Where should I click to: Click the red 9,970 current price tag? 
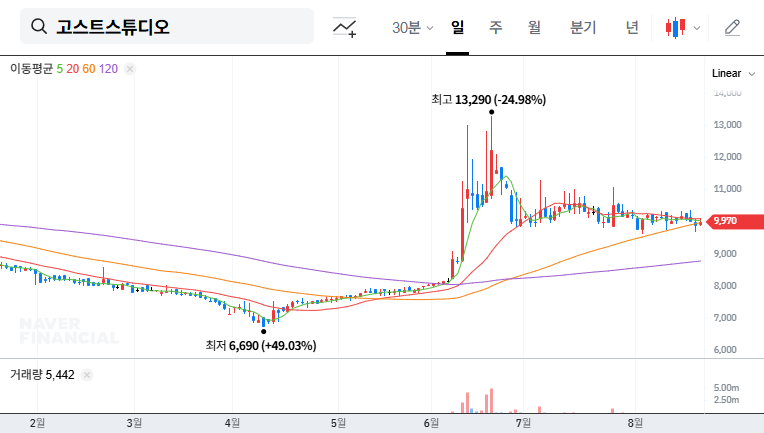pyautogui.click(x=731, y=221)
